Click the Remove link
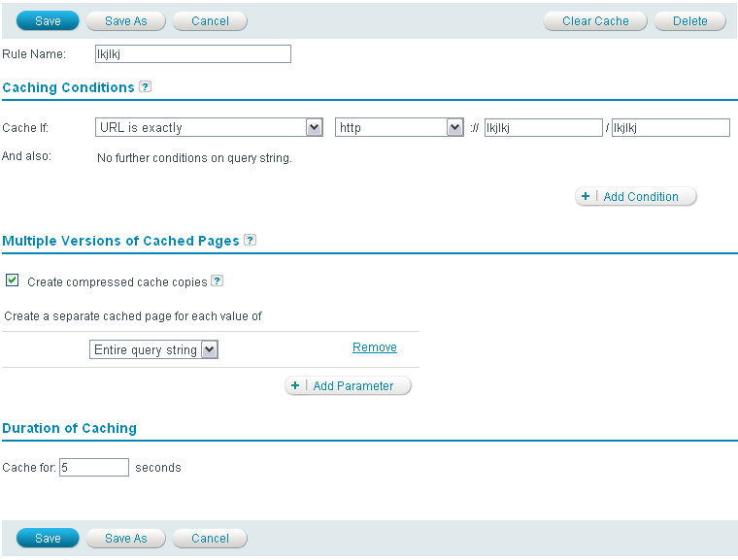Image resolution: width=738 pixels, height=560 pixels. click(x=374, y=347)
